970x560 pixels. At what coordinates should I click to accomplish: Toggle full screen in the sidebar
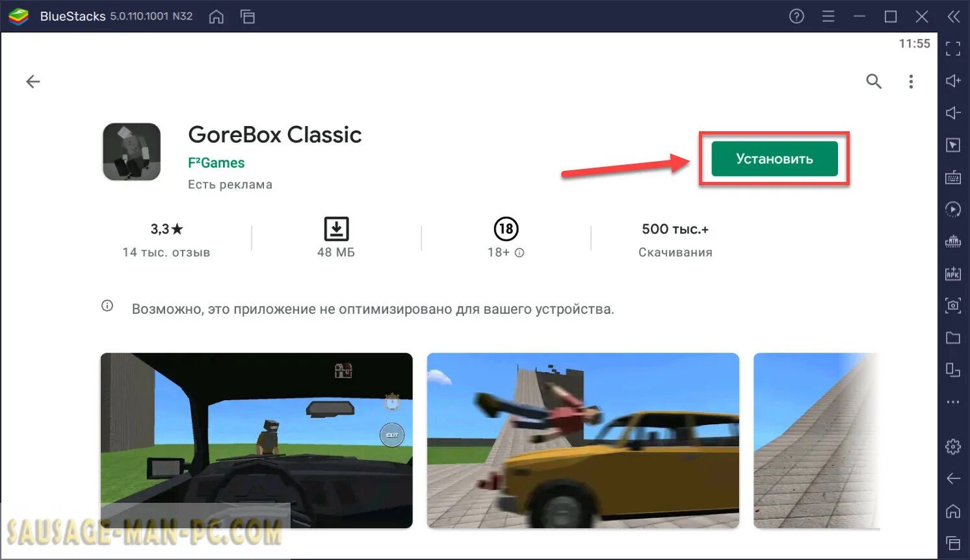(953, 49)
